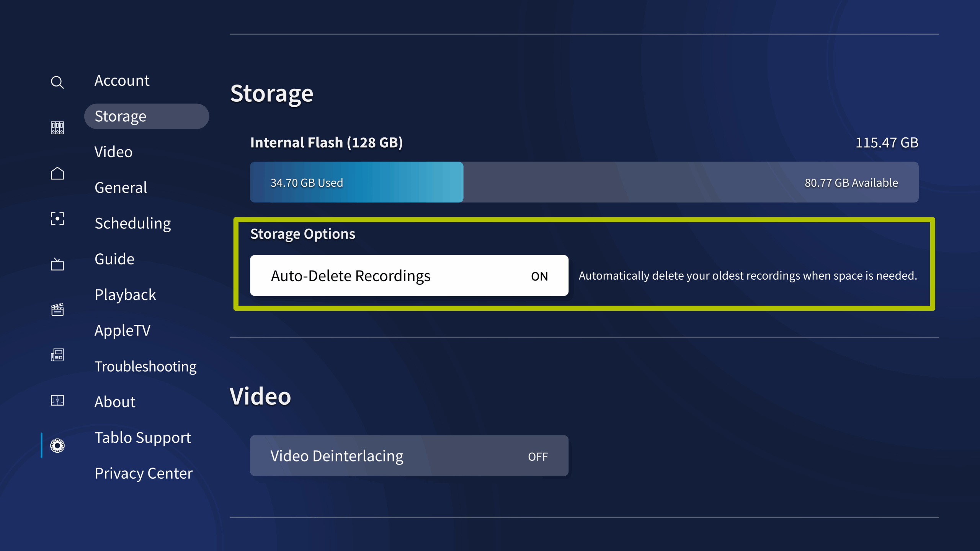
Task: Open the Search icon in the sidebar
Action: click(x=57, y=82)
